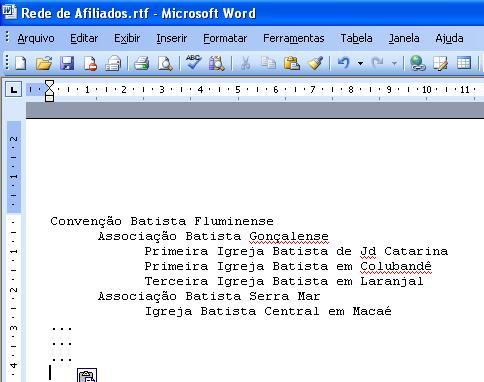
Task: Click on word Gonçalense in document
Action: click(x=289, y=236)
